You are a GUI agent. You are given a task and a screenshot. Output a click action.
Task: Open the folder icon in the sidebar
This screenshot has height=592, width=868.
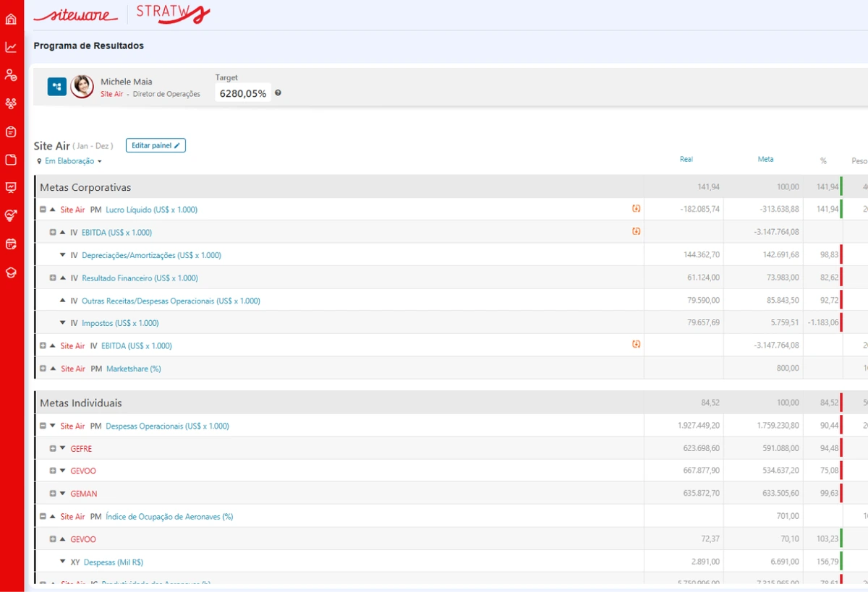pos(11,160)
